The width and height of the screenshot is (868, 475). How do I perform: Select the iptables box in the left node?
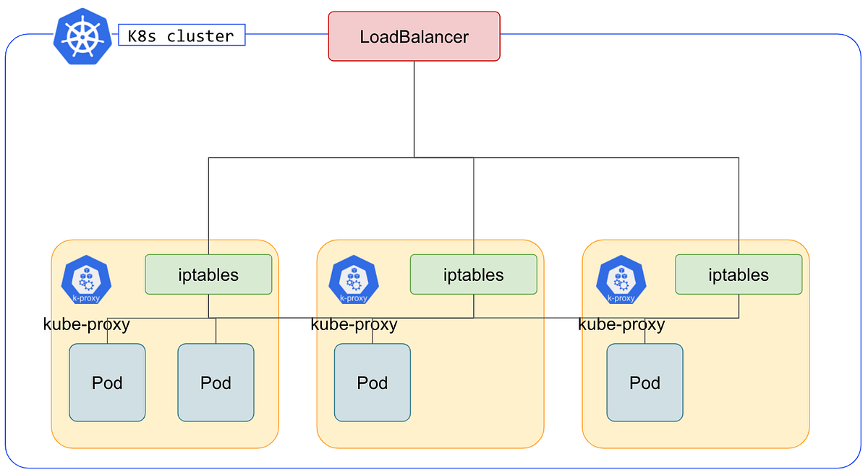pos(208,274)
